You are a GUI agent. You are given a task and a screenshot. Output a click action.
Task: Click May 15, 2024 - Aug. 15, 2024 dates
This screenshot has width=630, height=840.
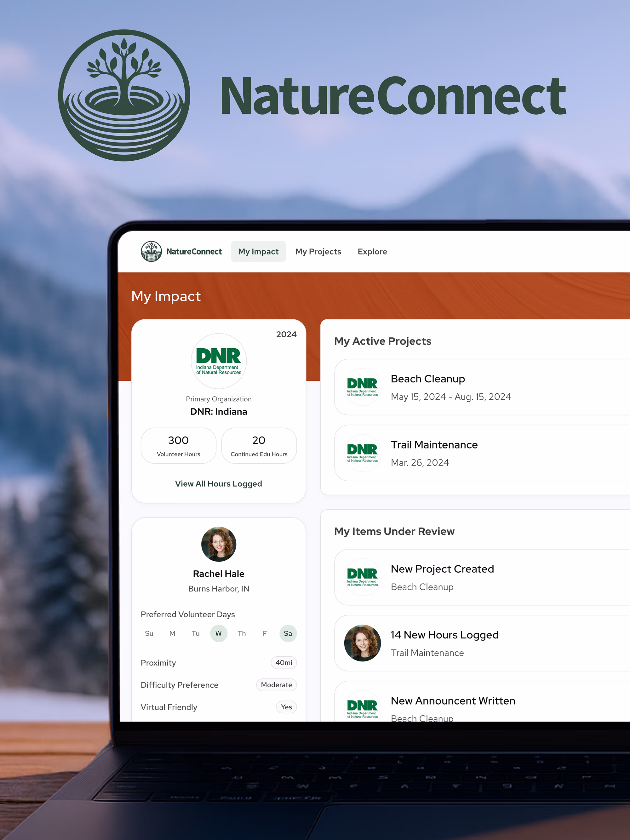click(x=451, y=397)
